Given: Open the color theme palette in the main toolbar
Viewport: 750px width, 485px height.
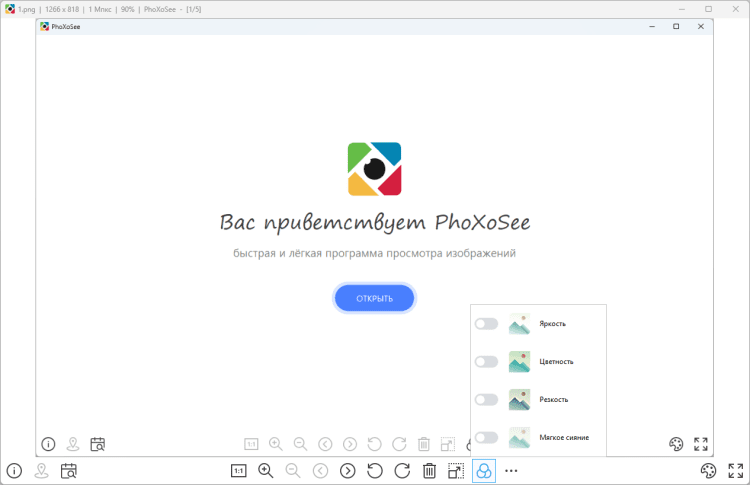Looking at the screenshot, I should pos(708,471).
